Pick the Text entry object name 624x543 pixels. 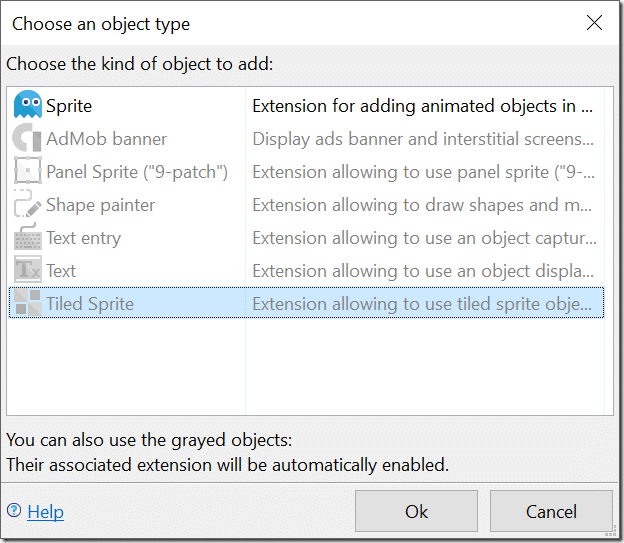click(x=84, y=238)
